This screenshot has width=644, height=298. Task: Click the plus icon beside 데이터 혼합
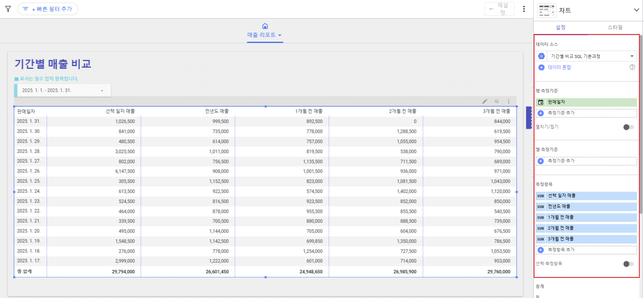click(x=541, y=67)
